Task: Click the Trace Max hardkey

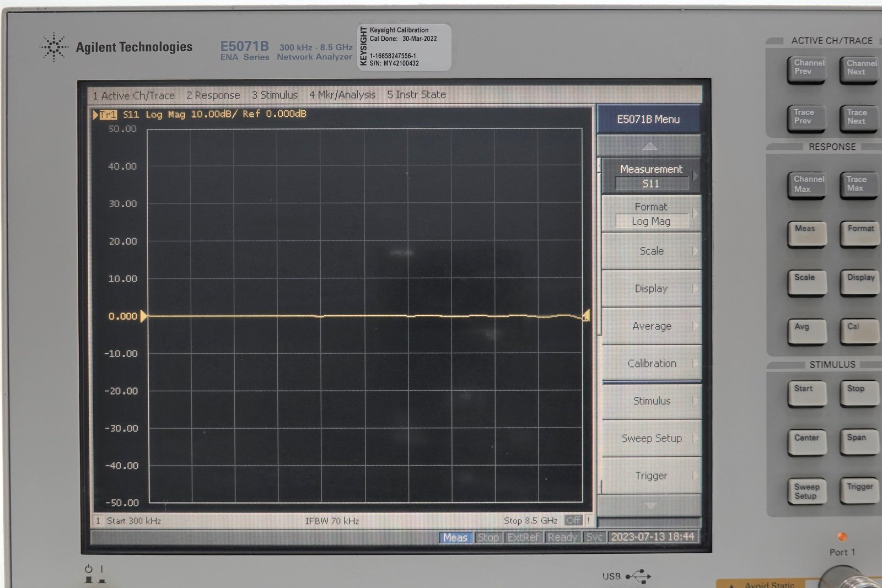Action: [859, 186]
